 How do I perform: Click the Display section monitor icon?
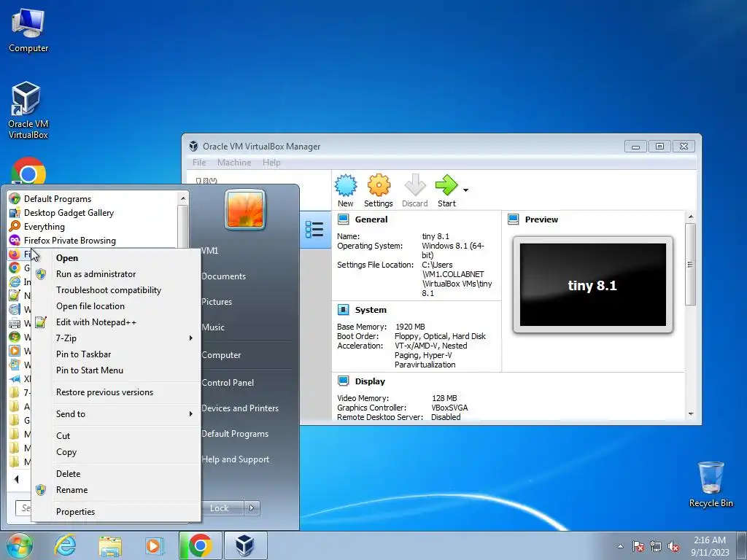343,381
